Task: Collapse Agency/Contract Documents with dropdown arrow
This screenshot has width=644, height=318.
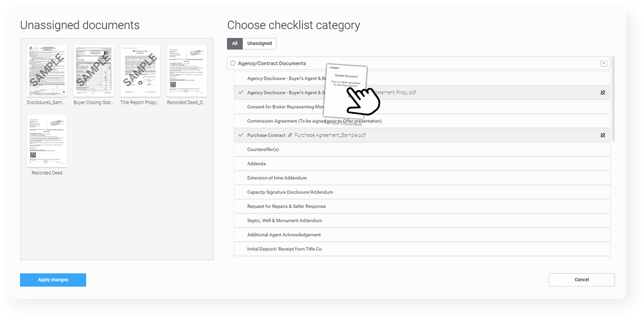Action: click(x=603, y=64)
